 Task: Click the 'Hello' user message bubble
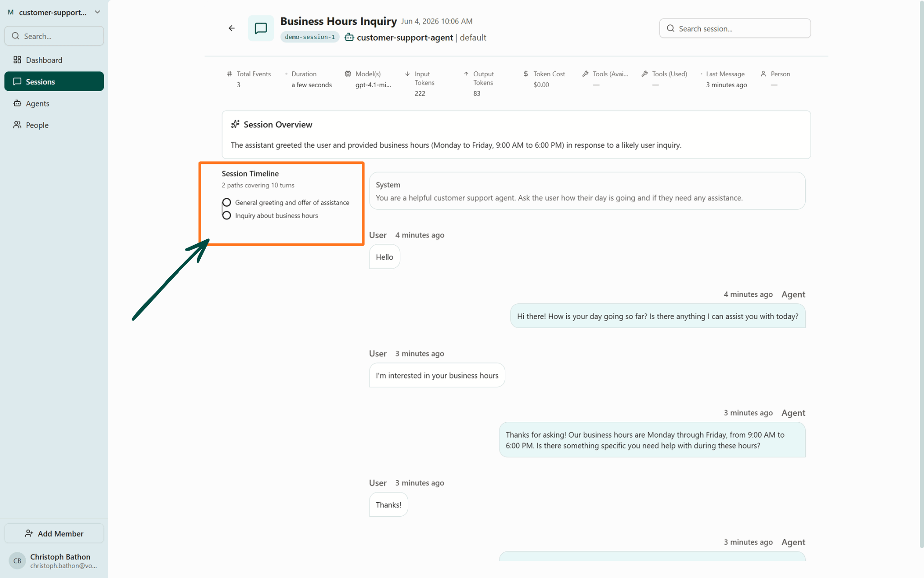384,256
